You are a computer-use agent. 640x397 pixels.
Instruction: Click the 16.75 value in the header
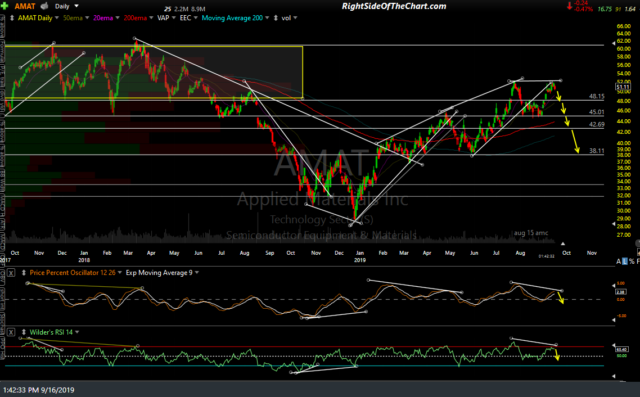(604, 9)
